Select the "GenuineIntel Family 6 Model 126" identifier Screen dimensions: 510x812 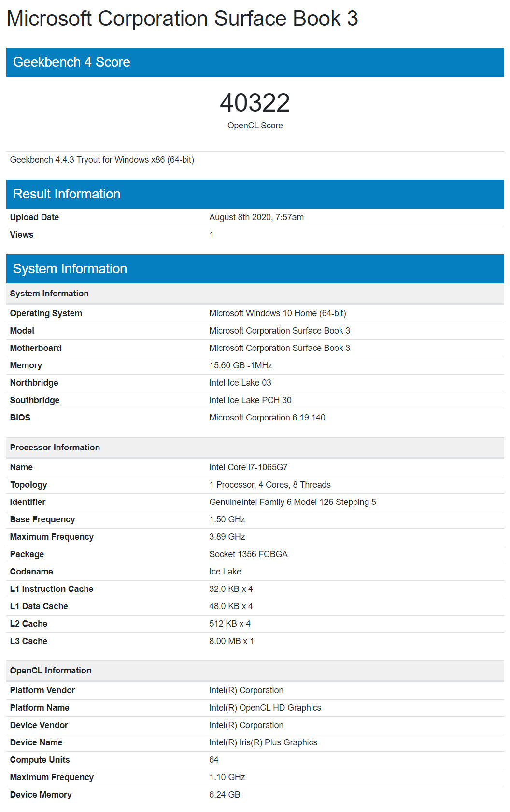293,502
